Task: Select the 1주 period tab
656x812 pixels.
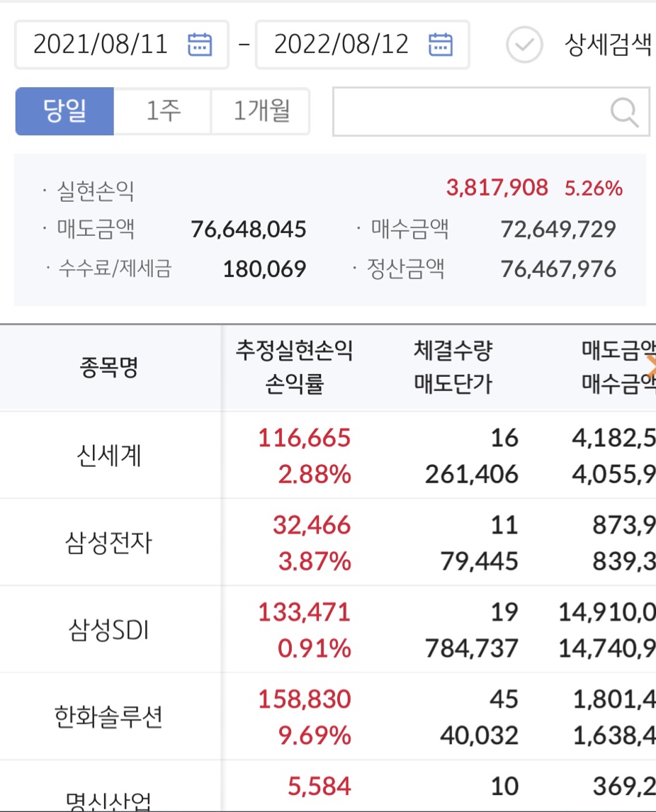Action: [163, 111]
